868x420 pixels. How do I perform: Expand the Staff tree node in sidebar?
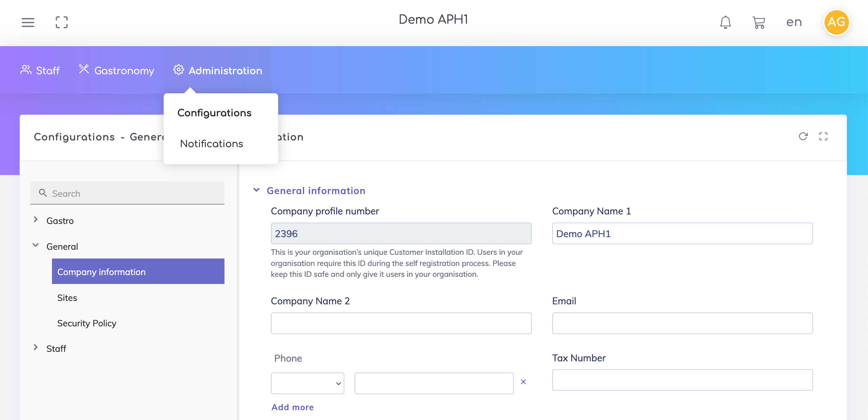pos(36,347)
